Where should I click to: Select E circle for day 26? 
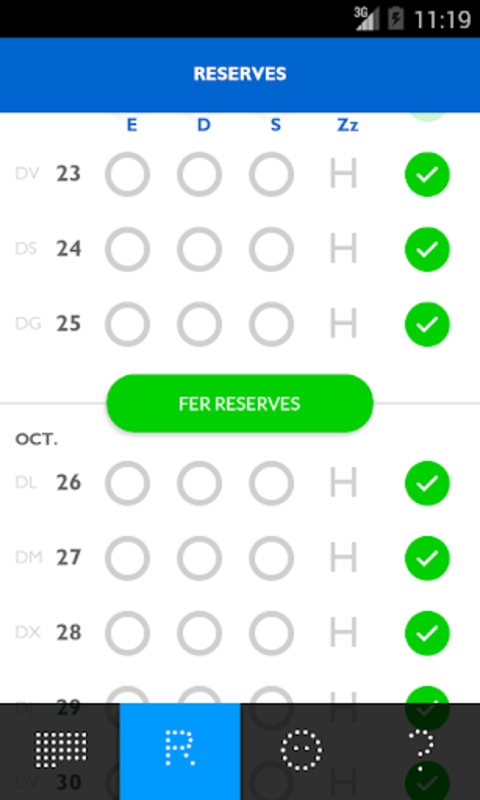pyautogui.click(x=128, y=483)
